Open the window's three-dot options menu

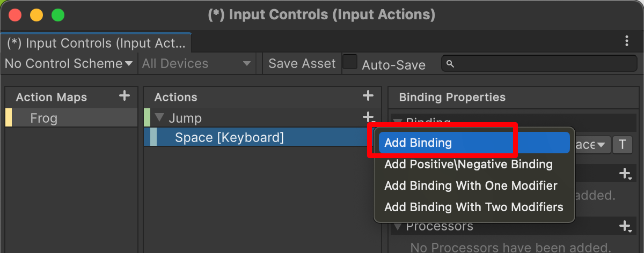point(627,41)
